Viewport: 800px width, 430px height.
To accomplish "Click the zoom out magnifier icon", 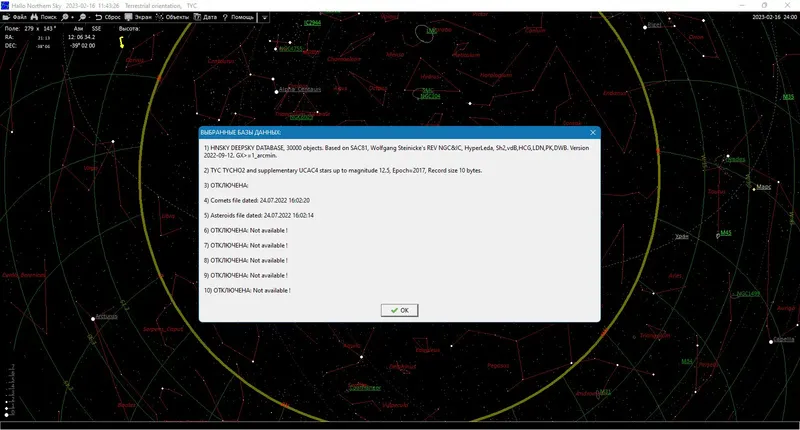I will [x=84, y=17].
